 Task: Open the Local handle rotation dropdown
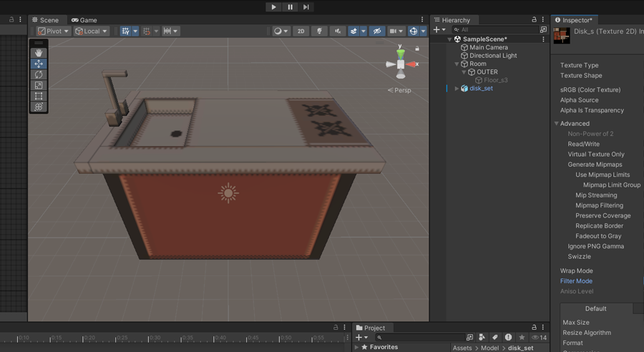point(92,31)
